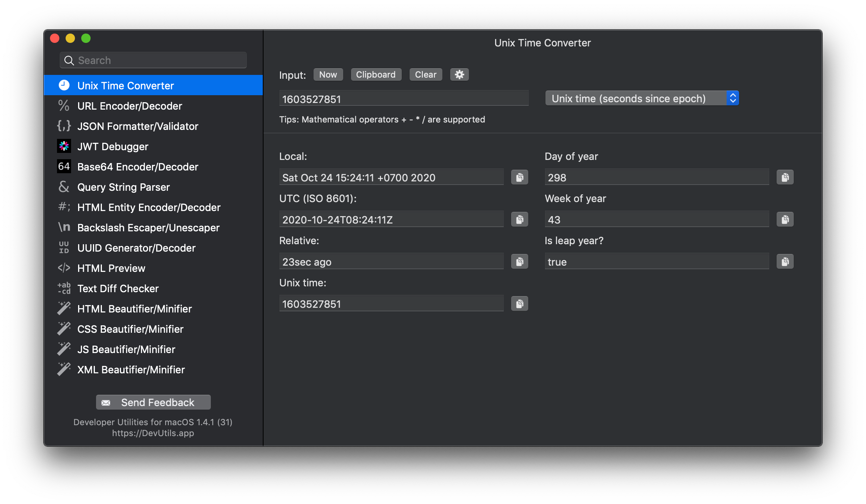Click the URL Encoder/Decoder icon
The height and width of the screenshot is (504, 866).
(64, 106)
